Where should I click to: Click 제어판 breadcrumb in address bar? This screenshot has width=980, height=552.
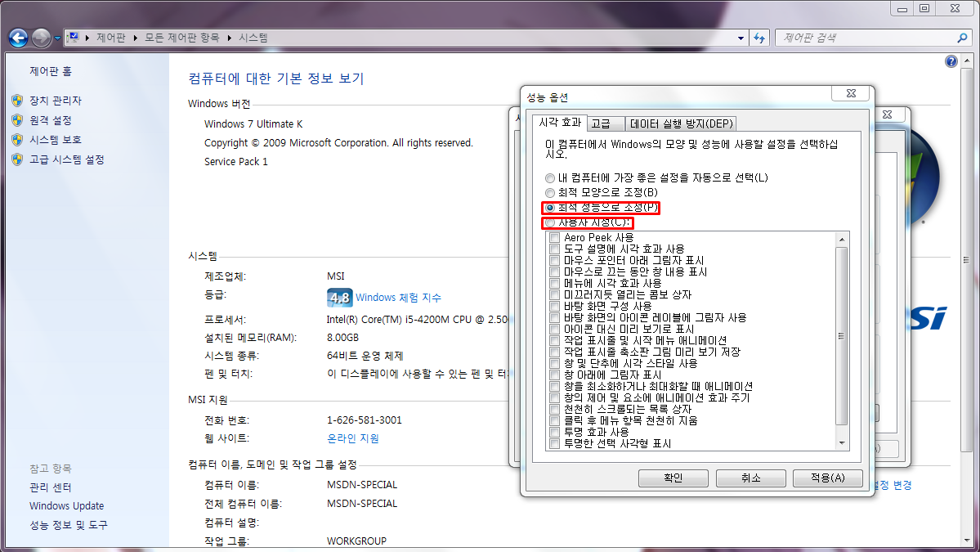point(111,38)
